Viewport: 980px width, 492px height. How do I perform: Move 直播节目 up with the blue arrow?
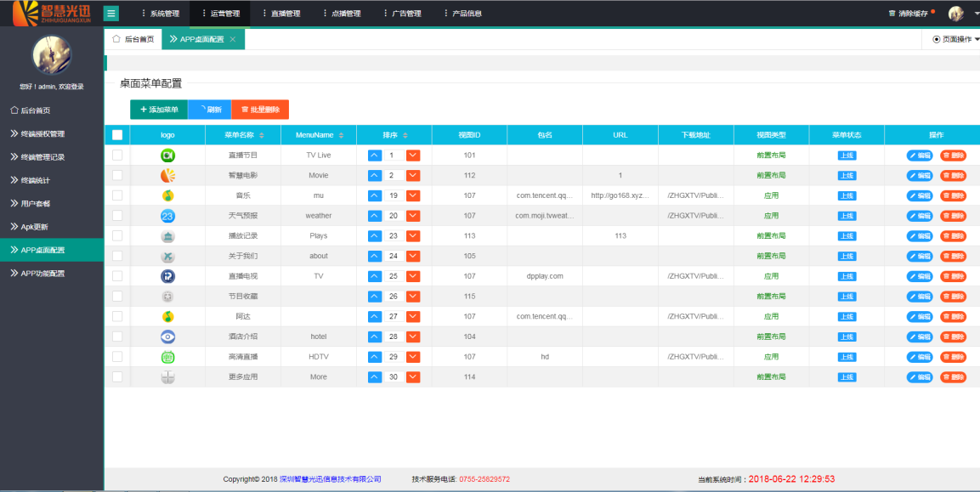point(374,155)
